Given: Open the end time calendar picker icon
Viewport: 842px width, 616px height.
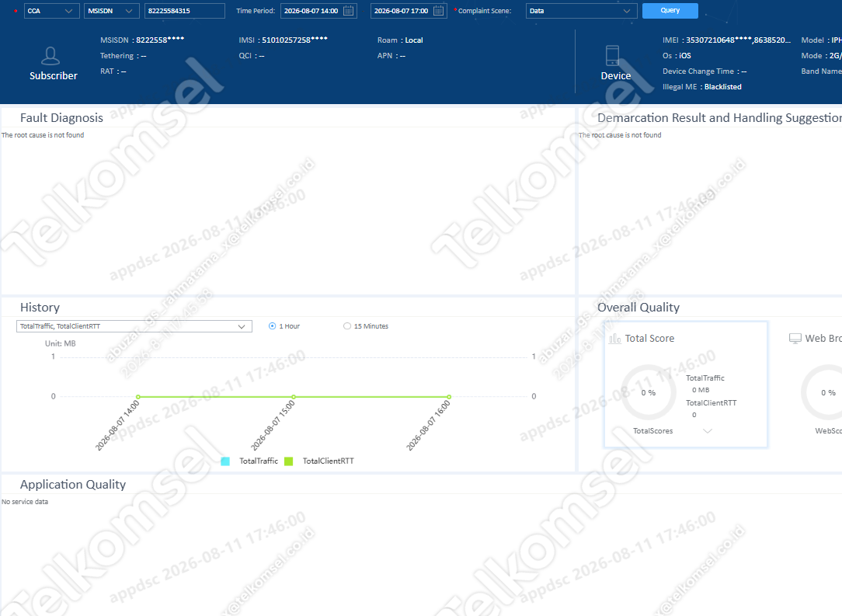Looking at the screenshot, I should pyautogui.click(x=438, y=11).
